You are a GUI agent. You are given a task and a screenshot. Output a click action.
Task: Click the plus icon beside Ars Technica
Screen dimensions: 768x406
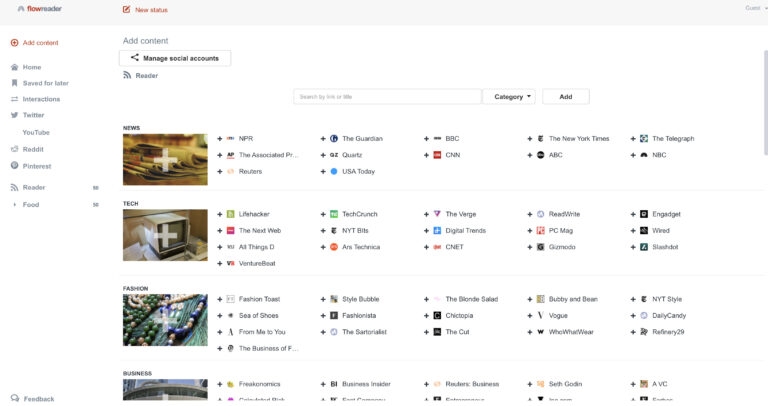pos(323,247)
